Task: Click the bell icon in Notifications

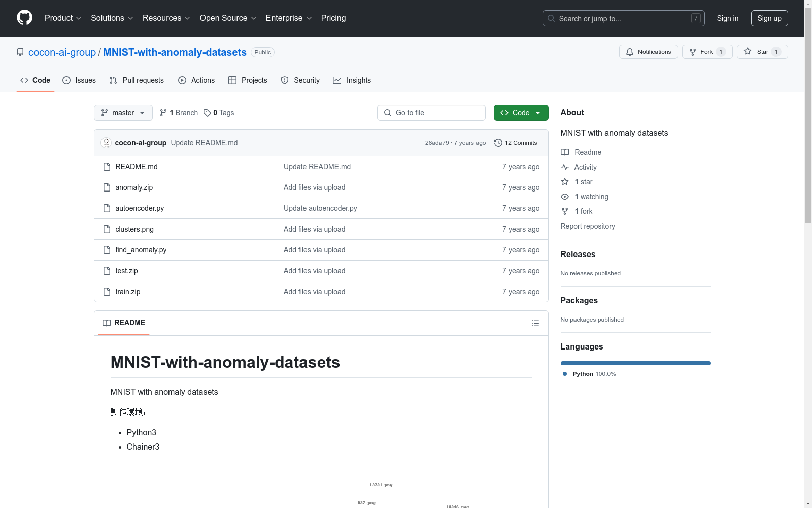Action: point(630,52)
